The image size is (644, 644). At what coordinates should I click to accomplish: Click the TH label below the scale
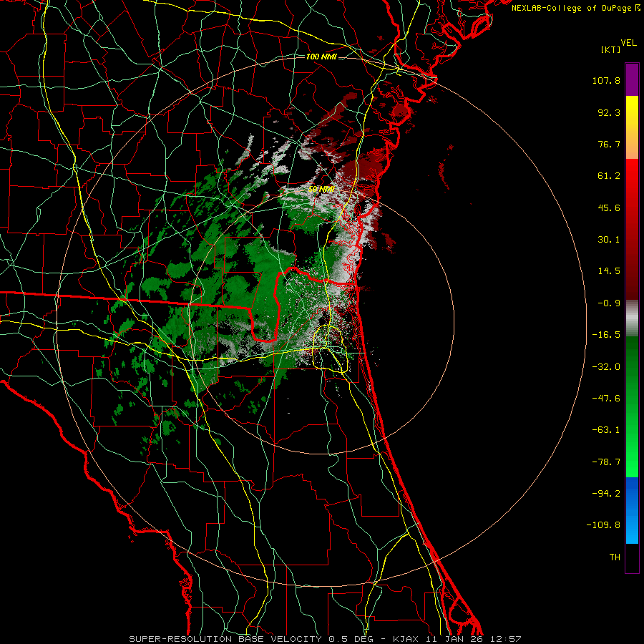coord(615,557)
